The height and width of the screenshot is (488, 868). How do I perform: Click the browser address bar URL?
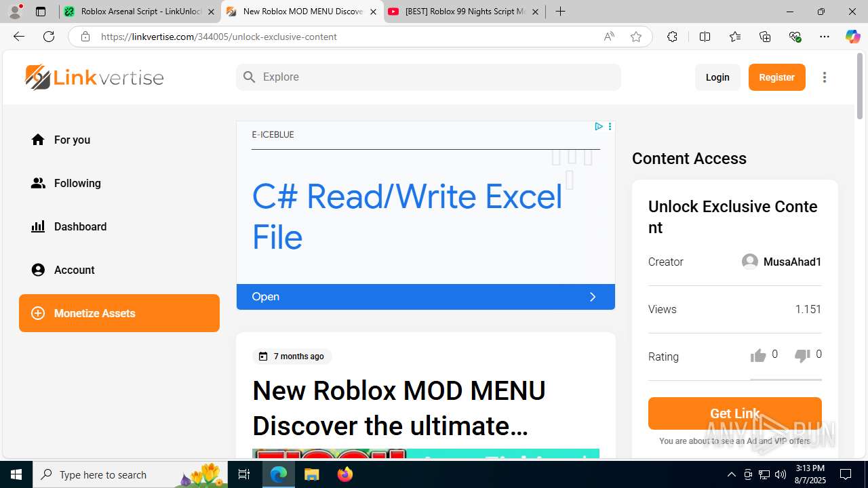(x=219, y=37)
